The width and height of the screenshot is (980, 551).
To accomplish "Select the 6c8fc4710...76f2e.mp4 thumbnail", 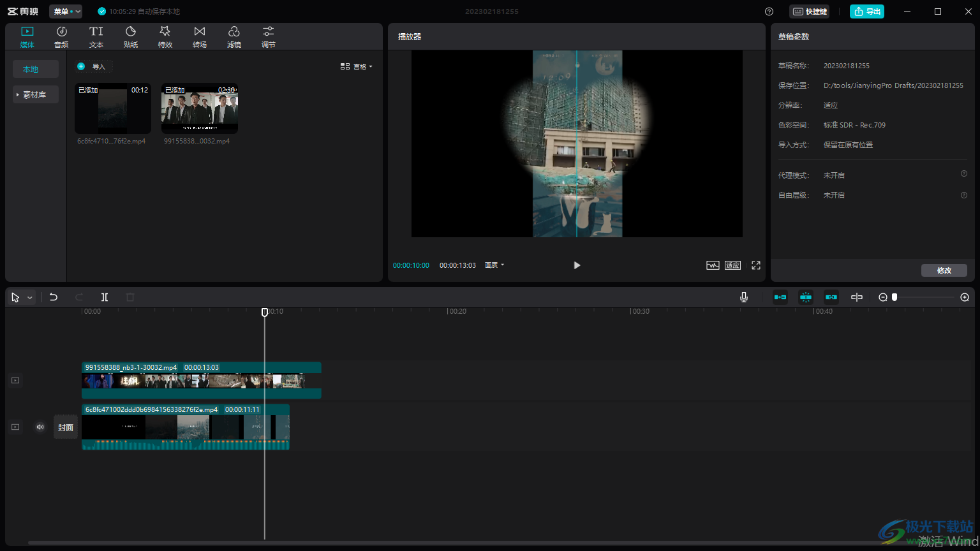I will click(x=113, y=108).
